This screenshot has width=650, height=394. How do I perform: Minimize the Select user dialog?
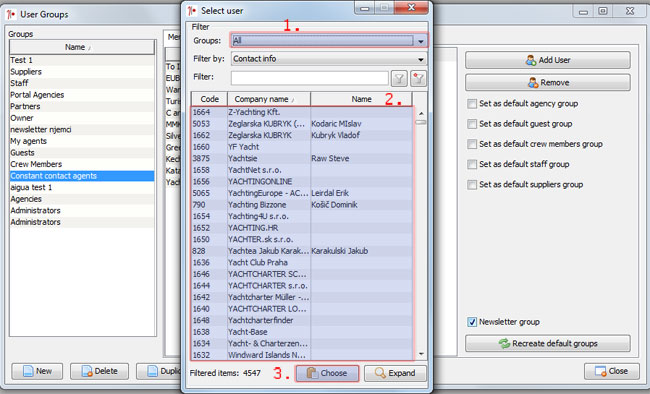pyautogui.click(x=365, y=8)
